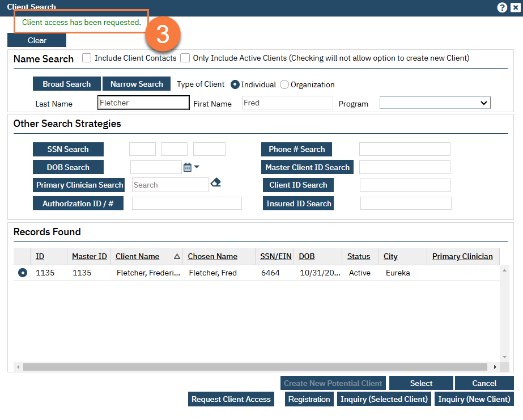
Task: Enable Only Include Active Clients checkbox
Action: point(185,58)
